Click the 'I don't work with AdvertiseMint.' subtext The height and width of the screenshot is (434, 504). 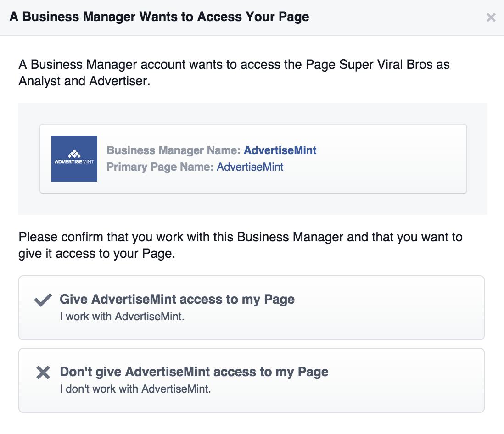coord(135,389)
